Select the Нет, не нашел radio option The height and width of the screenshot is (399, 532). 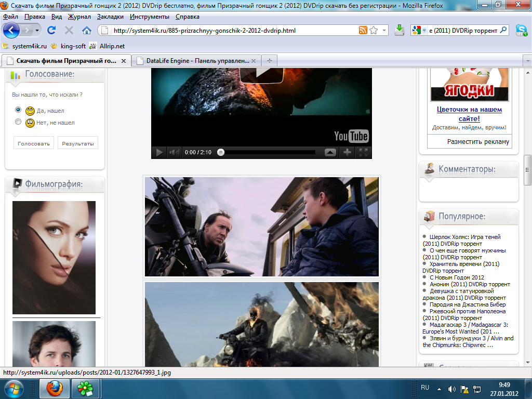click(x=18, y=122)
